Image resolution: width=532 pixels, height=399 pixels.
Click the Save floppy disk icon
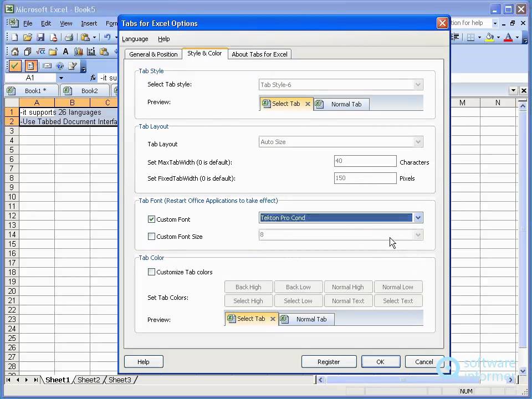(40, 37)
